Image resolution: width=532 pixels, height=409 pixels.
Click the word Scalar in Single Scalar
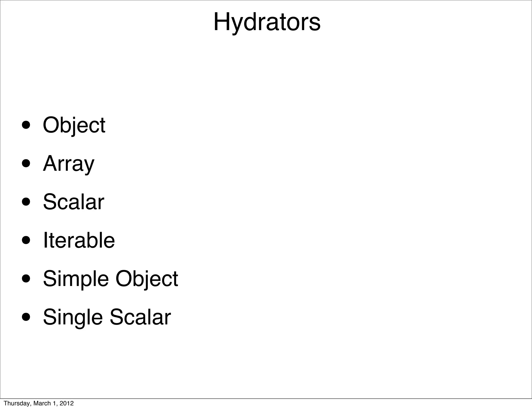pos(140,317)
